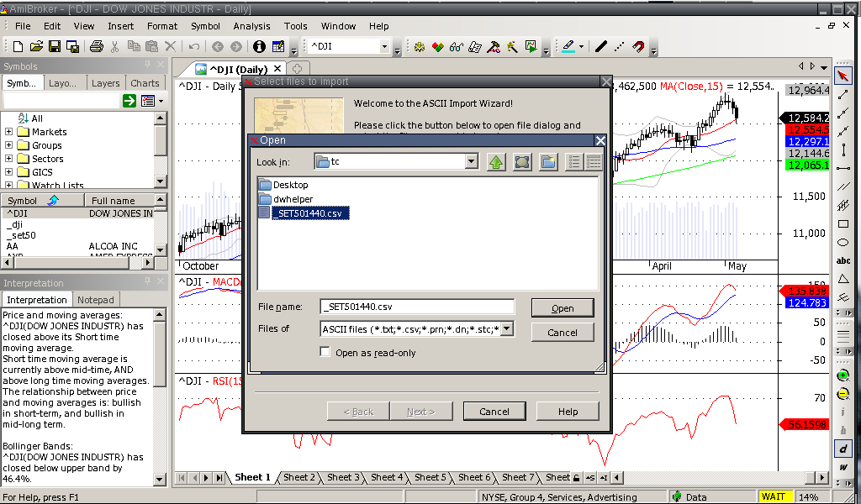Jump to the desktop in the Open dialog

[522, 162]
